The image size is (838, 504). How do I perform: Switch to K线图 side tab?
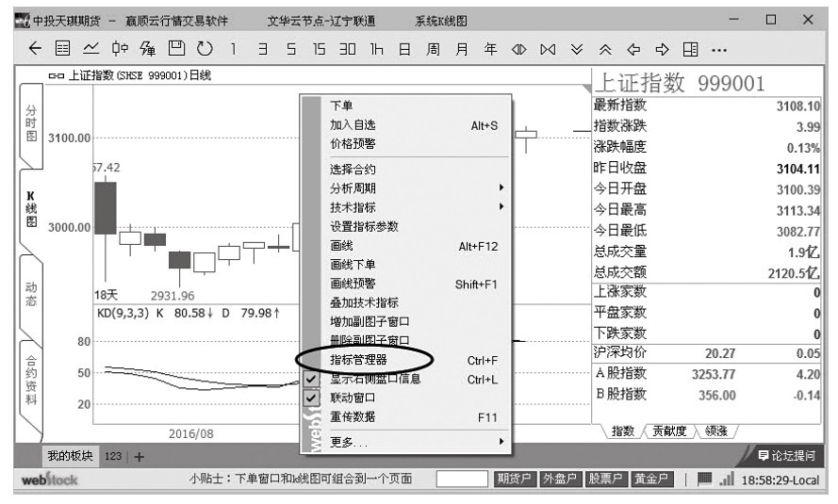(31, 209)
